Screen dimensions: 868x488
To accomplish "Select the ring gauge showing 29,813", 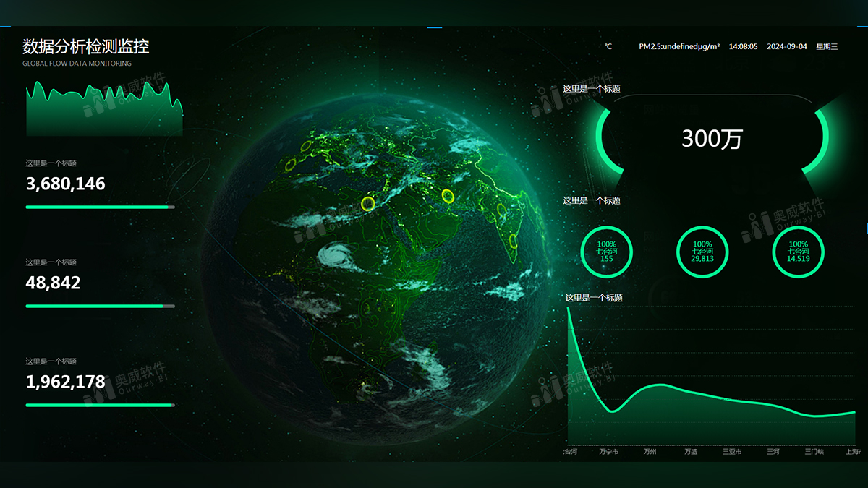I will coord(702,252).
